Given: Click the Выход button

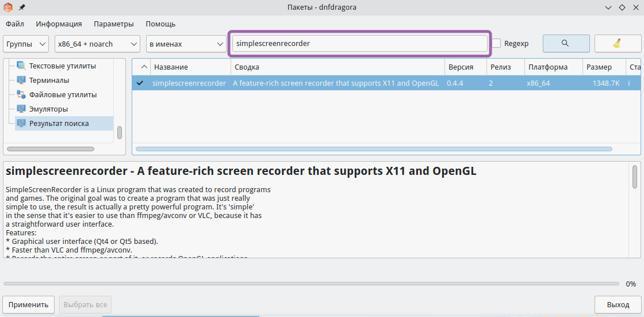Looking at the screenshot, I should click(618, 304).
